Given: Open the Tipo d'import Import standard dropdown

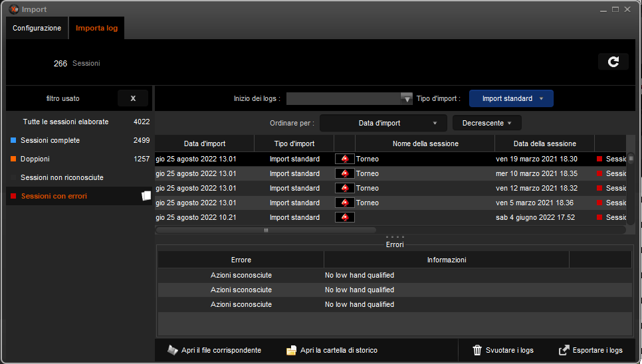Looking at the screenshot, I should 511,98.
